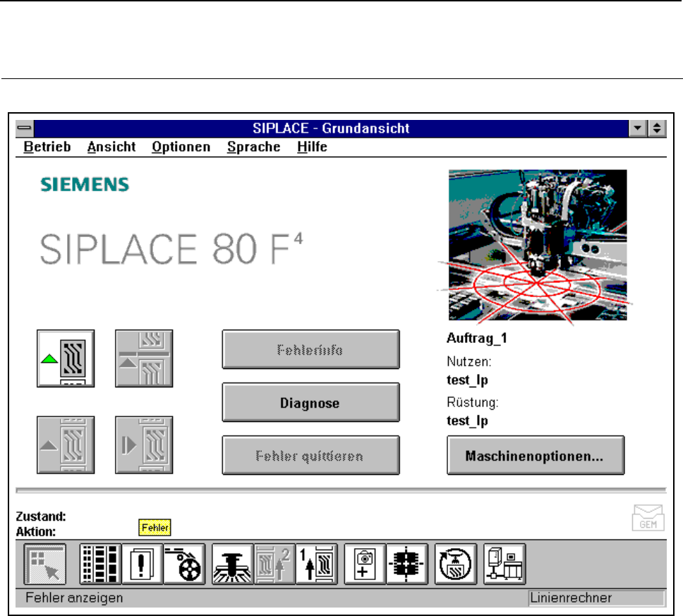The image size is (683, 616).
Task: Click the circular rotating nozzle toolbar icon
Action: 456,564
